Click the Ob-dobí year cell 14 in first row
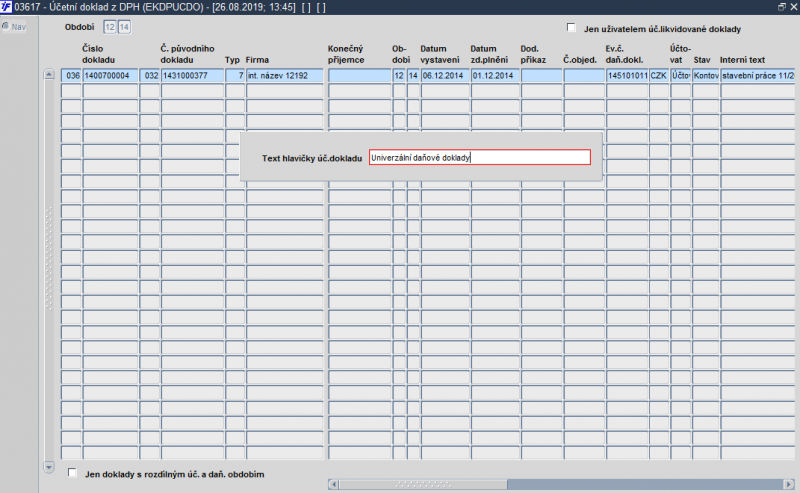Image resolution: width=800 pixels, height=493 pixels. click(x=413, y=76)
